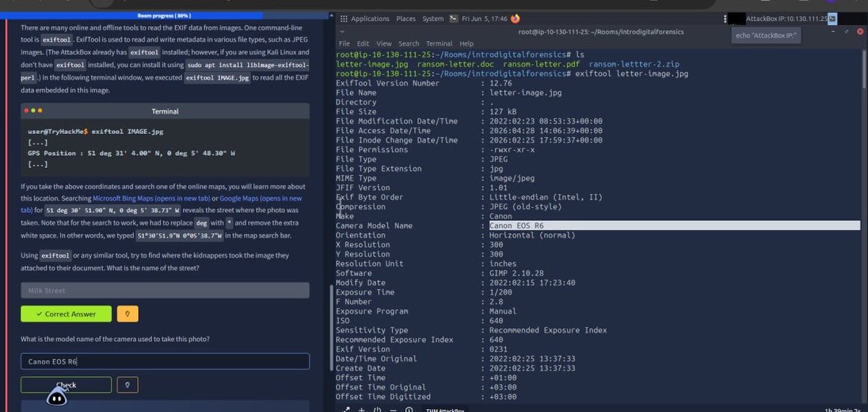Open the terminal launcher icon in panel
The image size is (868, 412).
click(x=453, y=19)
